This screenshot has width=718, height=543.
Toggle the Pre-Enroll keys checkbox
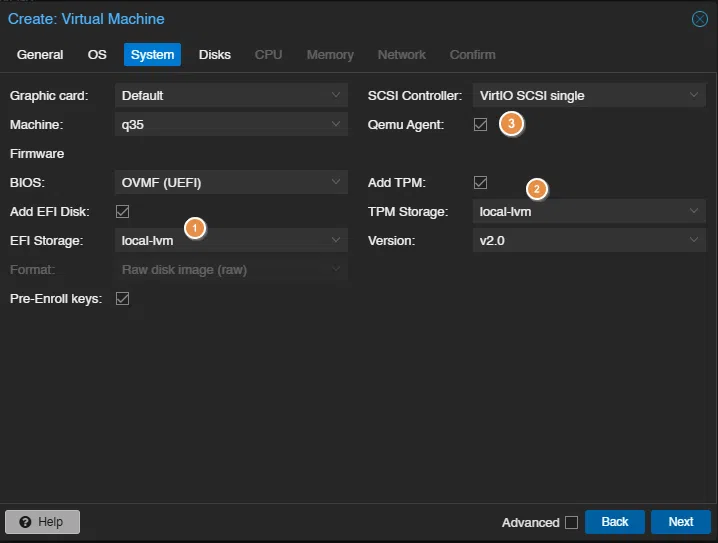pyautogui.click(x=123, y=298)
